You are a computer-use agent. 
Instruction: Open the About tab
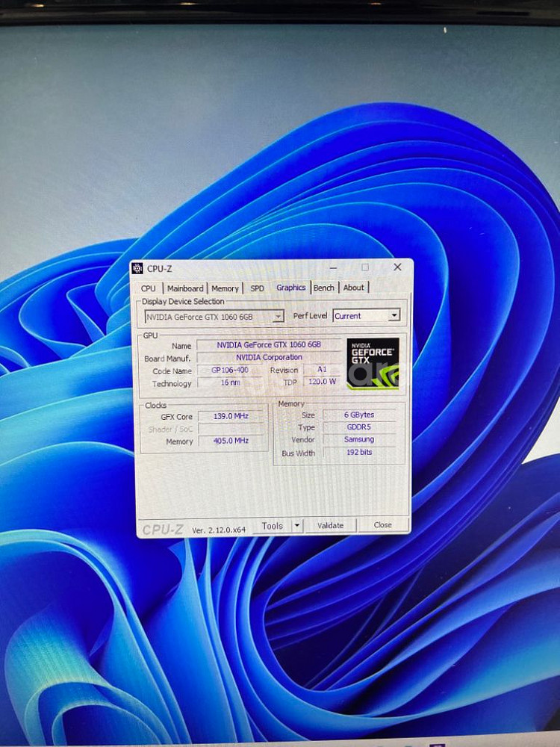[x=354, y=288]
